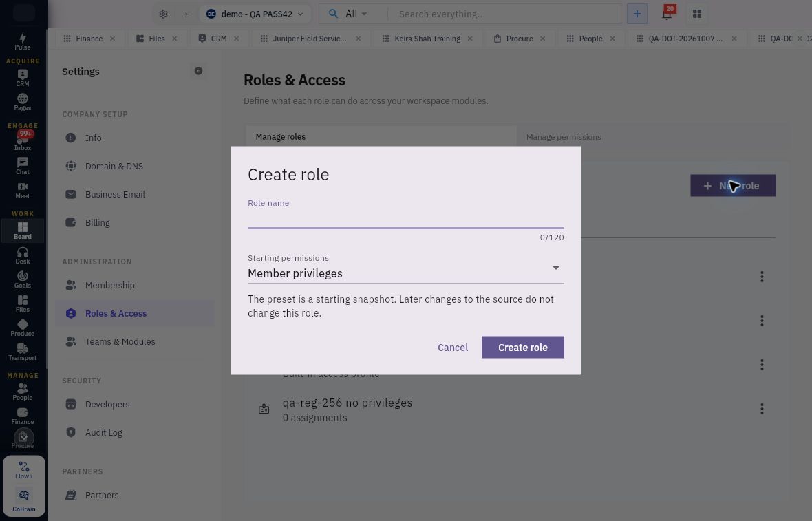Close the Finance tab

(112, 39)
